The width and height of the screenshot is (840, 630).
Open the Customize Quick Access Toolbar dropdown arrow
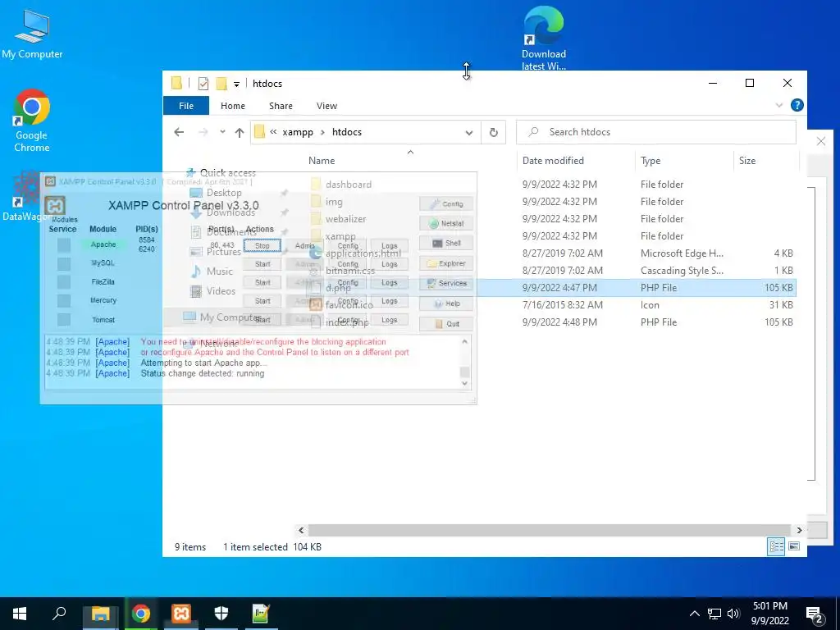(236, 84)
